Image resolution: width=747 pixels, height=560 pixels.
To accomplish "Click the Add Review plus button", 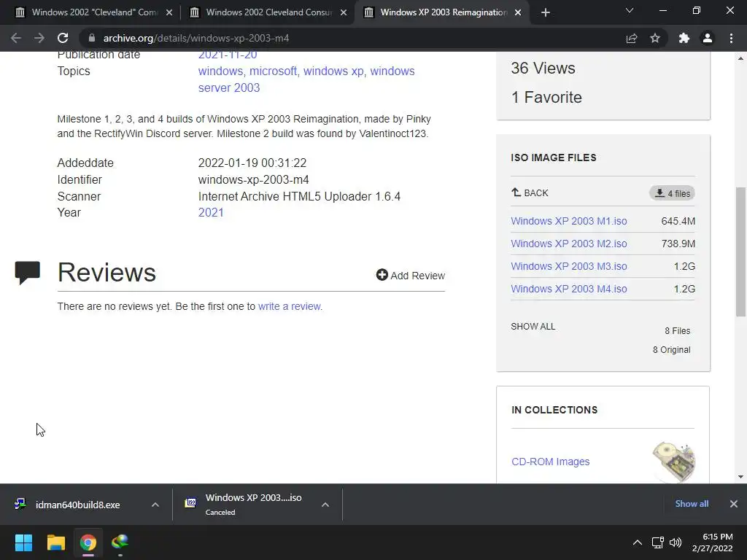I will click(x=410, y=275).
